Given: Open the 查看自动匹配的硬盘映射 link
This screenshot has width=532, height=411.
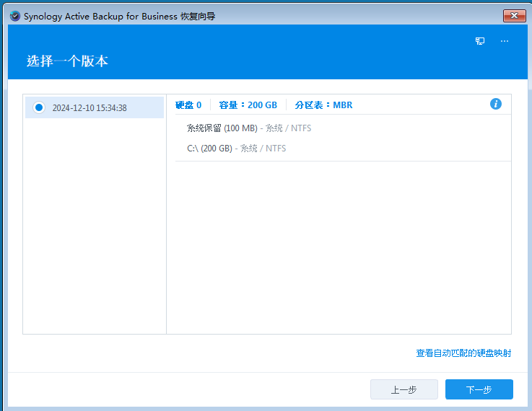Looking at the screenshot, I should coord(463,353).
